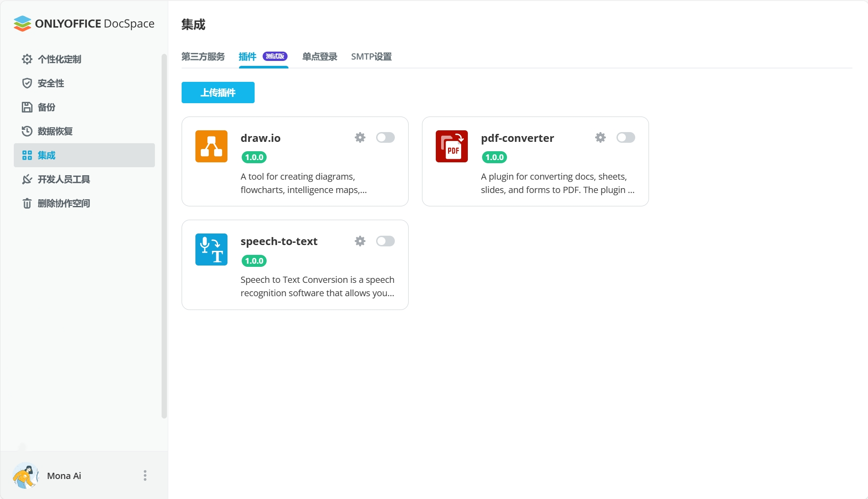The height and width of the screenshot is (499, 868).
Task: Open 个性化定制 in the sidebar
Action: click(84, 59)
